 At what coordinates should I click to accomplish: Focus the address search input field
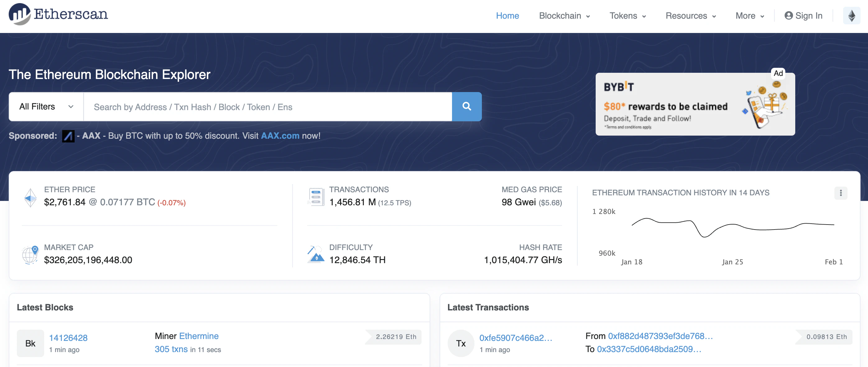[x=268, y=107]
